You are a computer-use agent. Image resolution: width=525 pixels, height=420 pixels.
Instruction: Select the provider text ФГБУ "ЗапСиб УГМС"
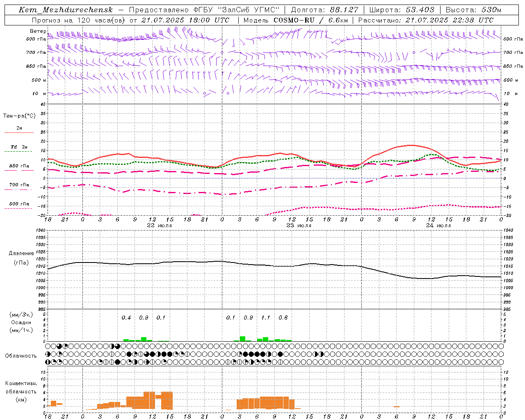click(236, 10)
